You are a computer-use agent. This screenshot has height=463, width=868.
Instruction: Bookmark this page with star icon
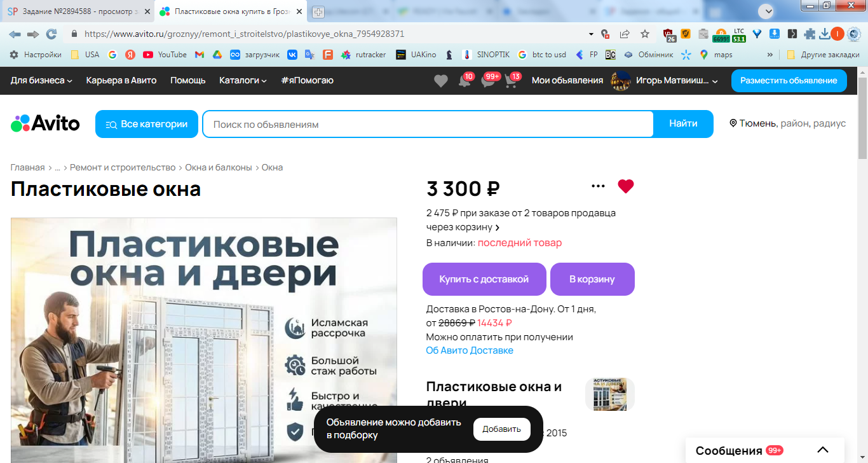pos(645,34)
